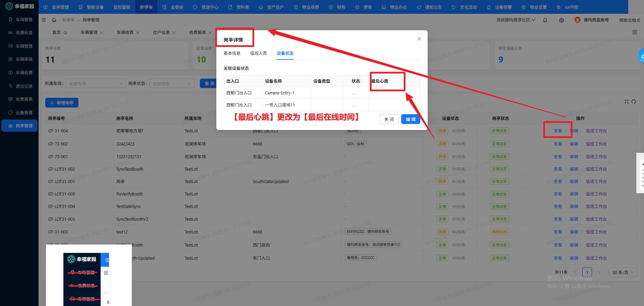Screen dimensions: 644x306
Task: Open the 50 条/页 page size selector
Action: click(x=623, y=272)
